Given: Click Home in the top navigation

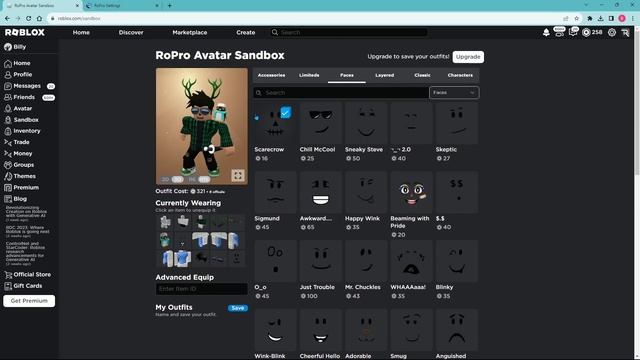Looking at the screenshot, I should (x=81, y=32).
